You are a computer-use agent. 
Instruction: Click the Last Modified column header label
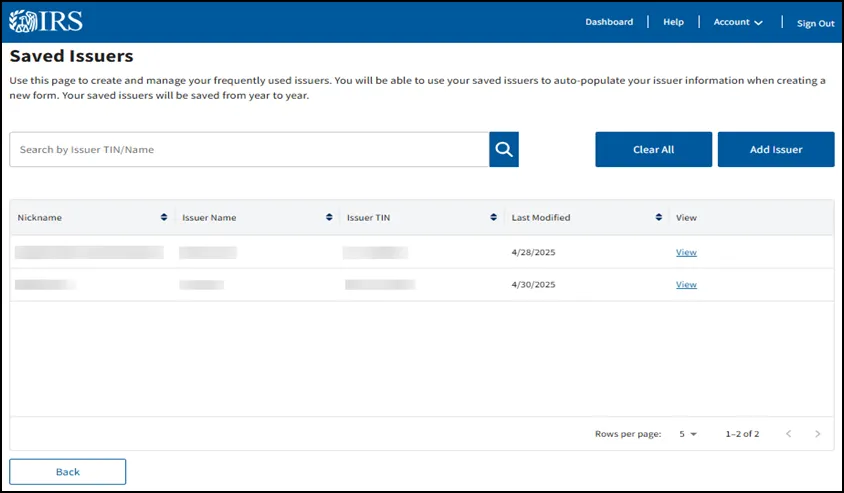541,217
